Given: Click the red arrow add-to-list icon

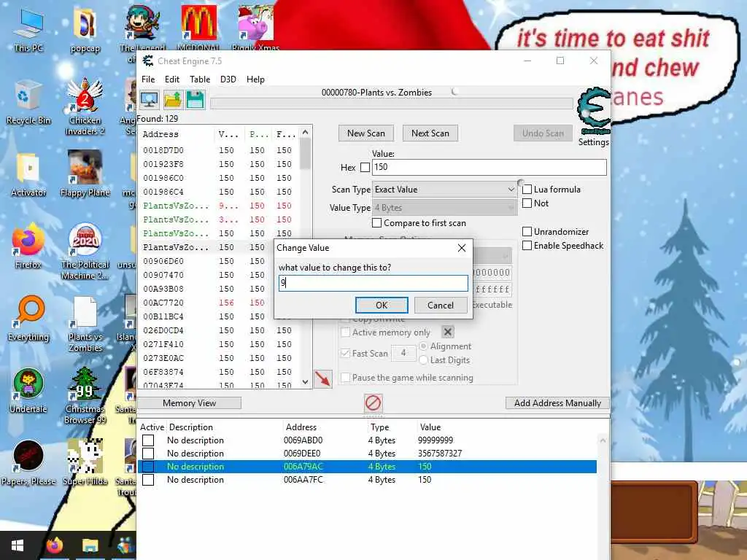Looking at the screenshot, I should point(323,379).
